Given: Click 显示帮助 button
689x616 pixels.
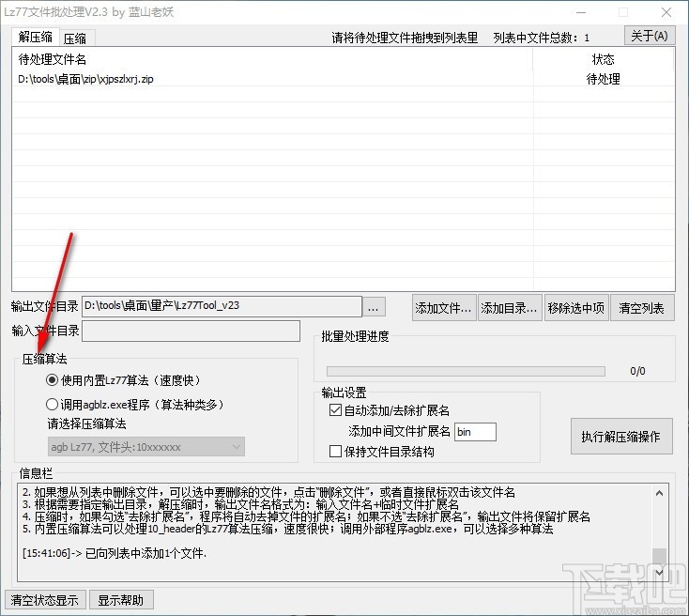Looking at the screenshot, I should (x=121, y=600).
